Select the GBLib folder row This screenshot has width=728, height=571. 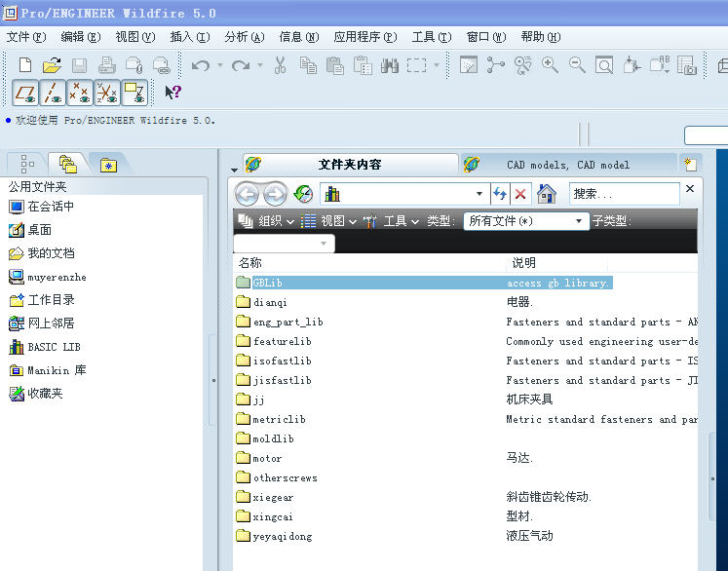pyautogui.click(x=424, y=283)
